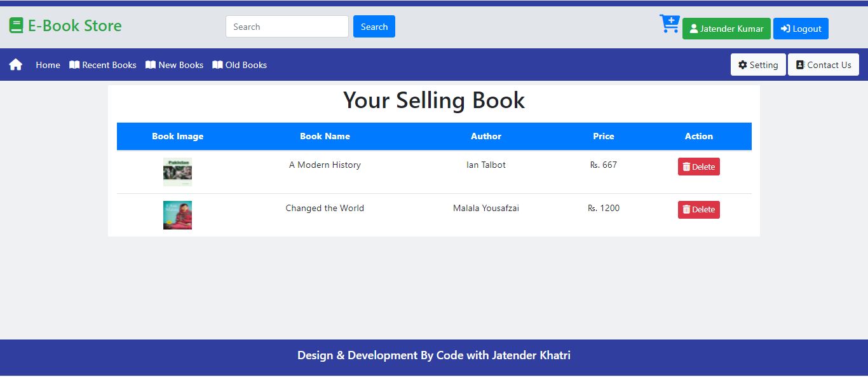Click the book icon beside Recent Books

(x=74, y=64)
